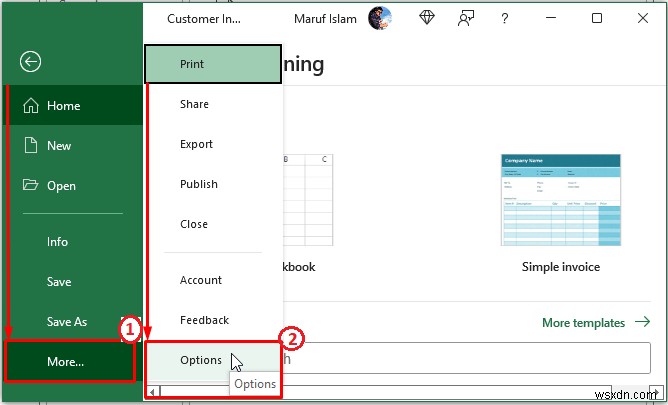
Task: Click Save in the sidebar
Action: click(73, 281)
